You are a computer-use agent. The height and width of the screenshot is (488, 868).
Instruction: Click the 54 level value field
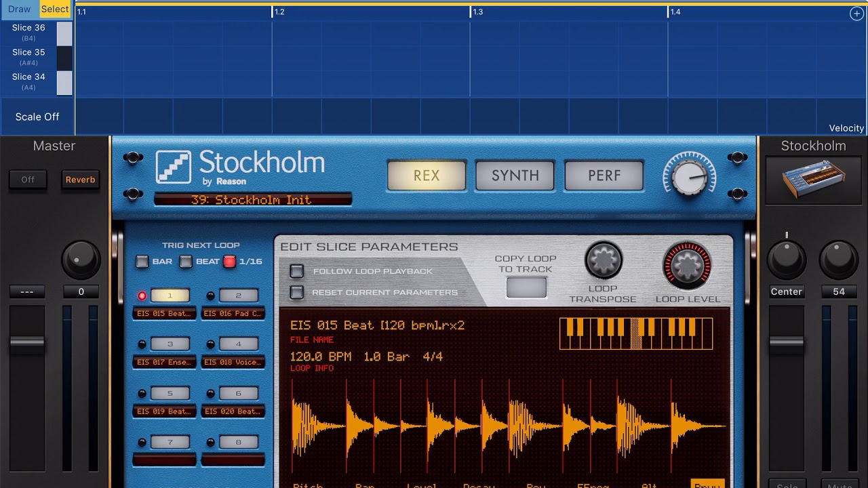tap(839, 291)
